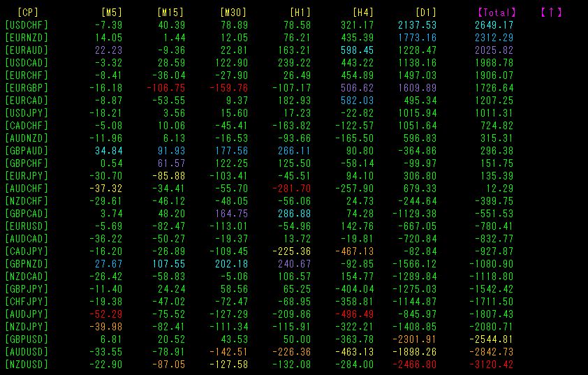This screenshot has height=375, width=588.
Task: Click the [H1] column header
Action: [x=300, y=13]
